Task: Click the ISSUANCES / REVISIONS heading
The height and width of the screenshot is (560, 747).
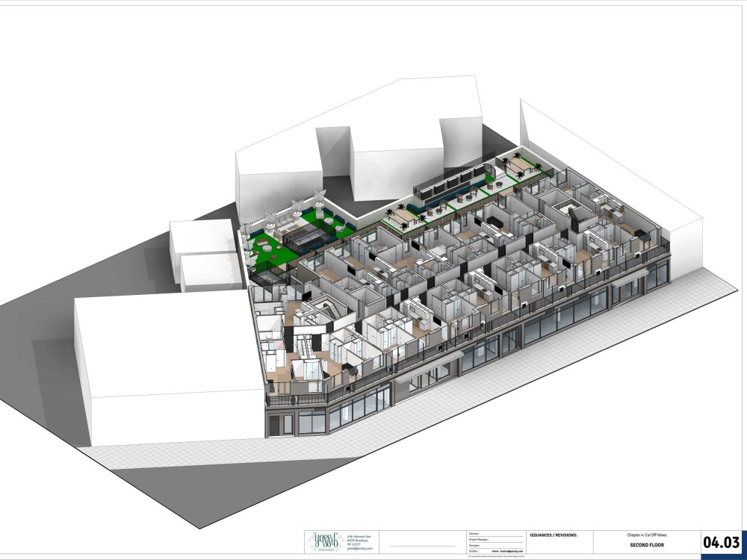Action: [x=553, y=535]
